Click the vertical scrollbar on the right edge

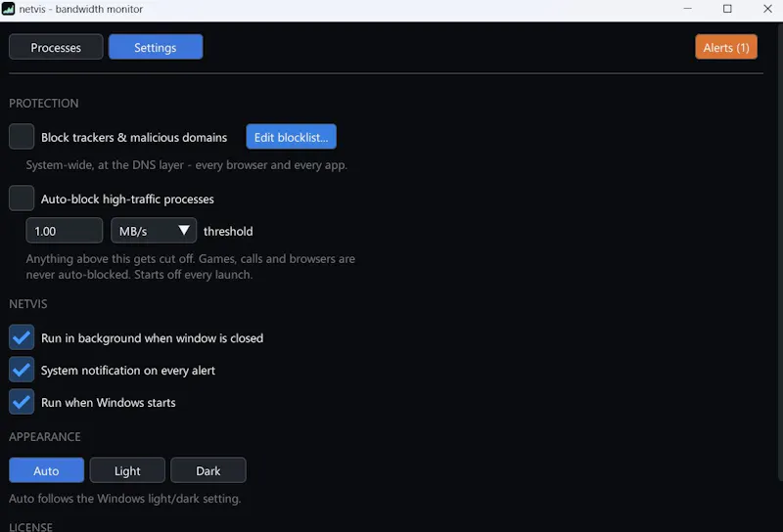point(780,252)
